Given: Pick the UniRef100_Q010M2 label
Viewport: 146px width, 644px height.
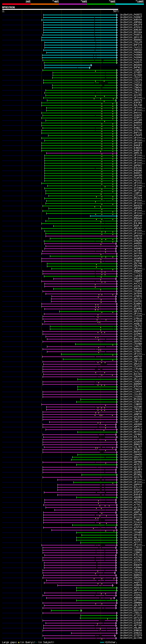Looking at the screenshot, I should [131, 95].
